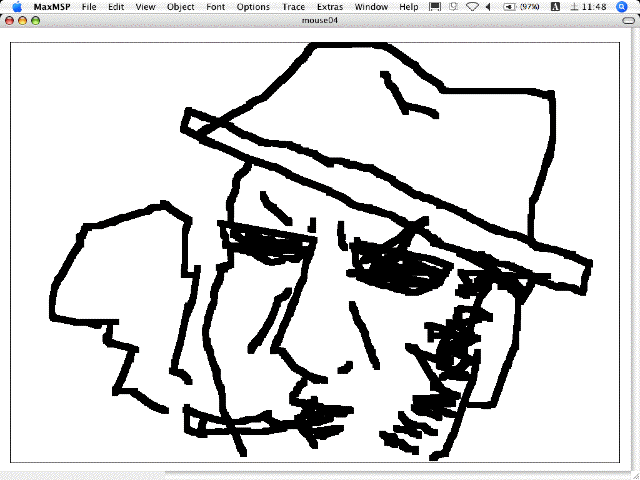Click the 97% battery percentage text

click(x=530, y=7)
